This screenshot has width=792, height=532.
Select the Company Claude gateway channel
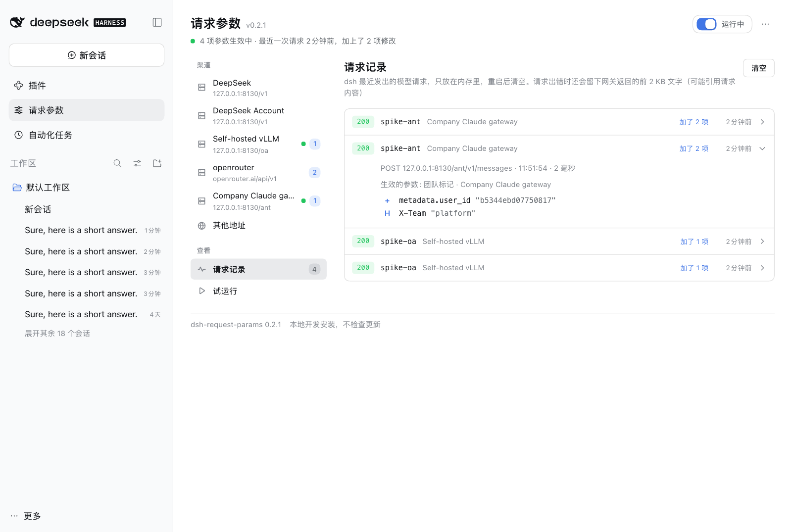(258, 201)
